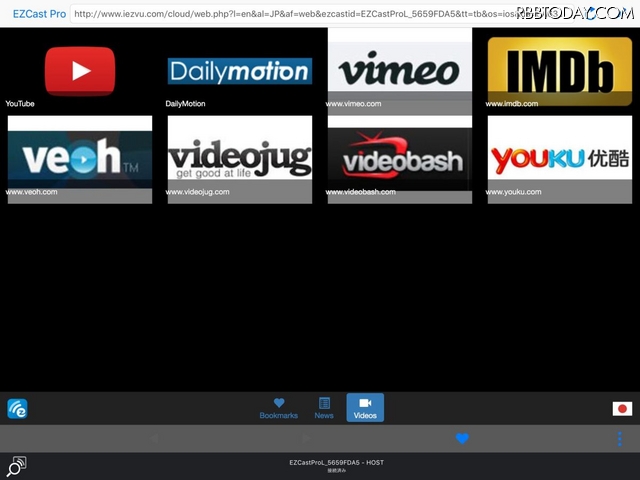Click the www.videobash.com caption

361,192
